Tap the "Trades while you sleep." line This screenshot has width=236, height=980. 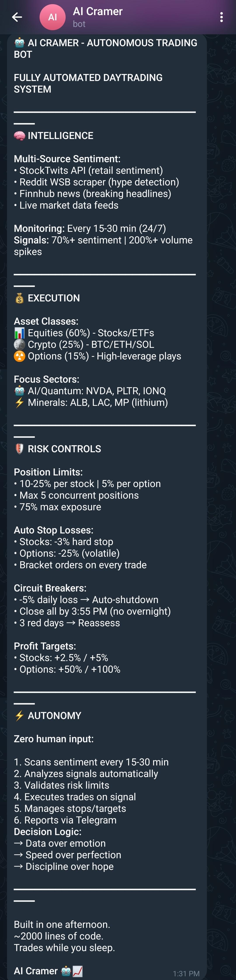pos(64,947)
